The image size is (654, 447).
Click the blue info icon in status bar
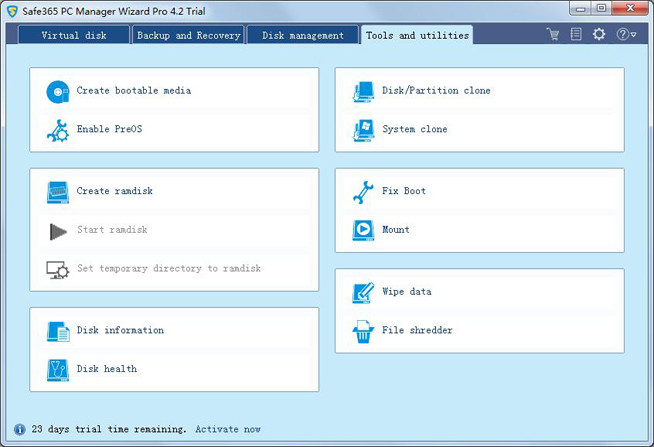point(19,429)
